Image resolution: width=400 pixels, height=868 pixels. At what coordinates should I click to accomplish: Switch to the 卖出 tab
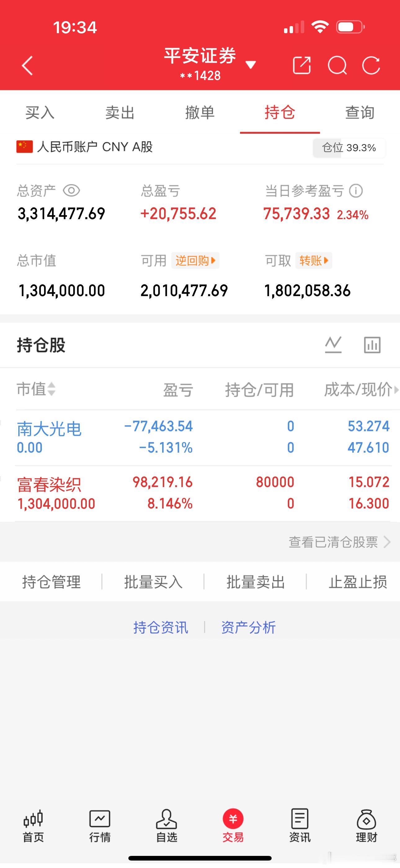120,112
